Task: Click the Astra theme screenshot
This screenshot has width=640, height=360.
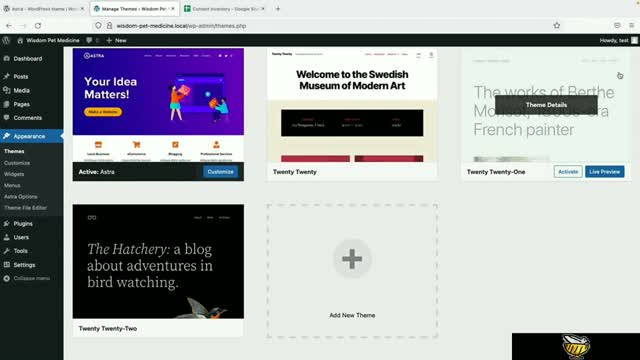Action: [x=158, y=105]
